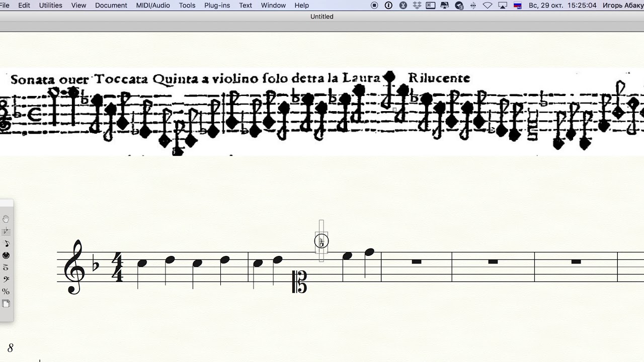Open the Plug-ins menu
The height and width of the screenshot is (362, 644).
(217, 6)
